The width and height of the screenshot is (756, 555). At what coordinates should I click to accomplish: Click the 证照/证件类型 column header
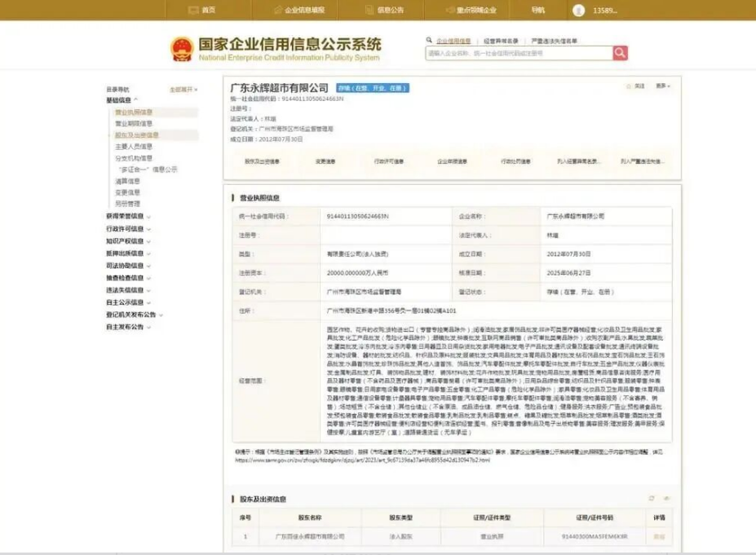pyautogui.click(x=492, y=518)
